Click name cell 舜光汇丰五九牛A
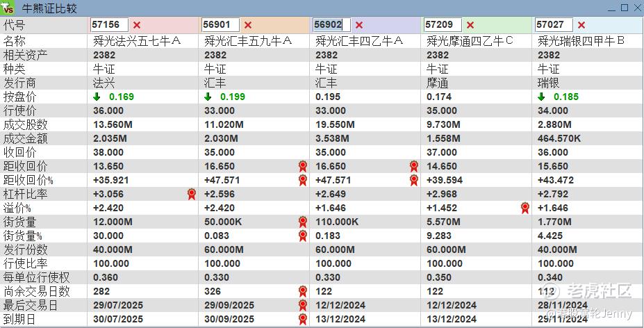644x328 pixels. 248,41
